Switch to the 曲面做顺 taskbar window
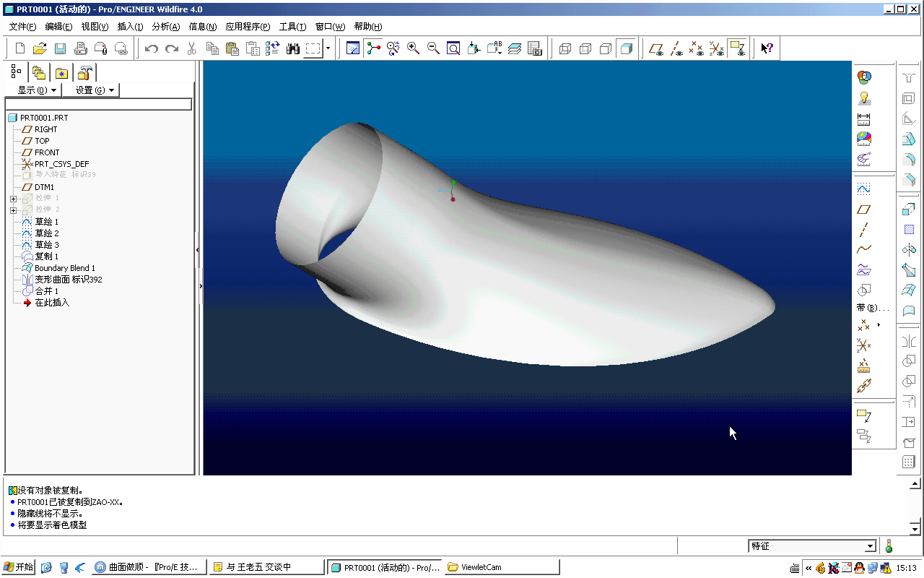This screenshot has height=578, width=924. (149, 567)
